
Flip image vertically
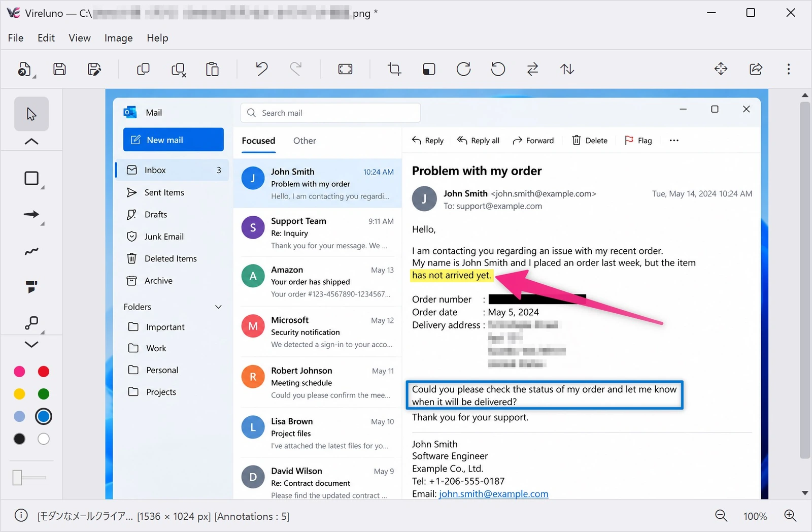pyautogui.click(x=567, y=69)
